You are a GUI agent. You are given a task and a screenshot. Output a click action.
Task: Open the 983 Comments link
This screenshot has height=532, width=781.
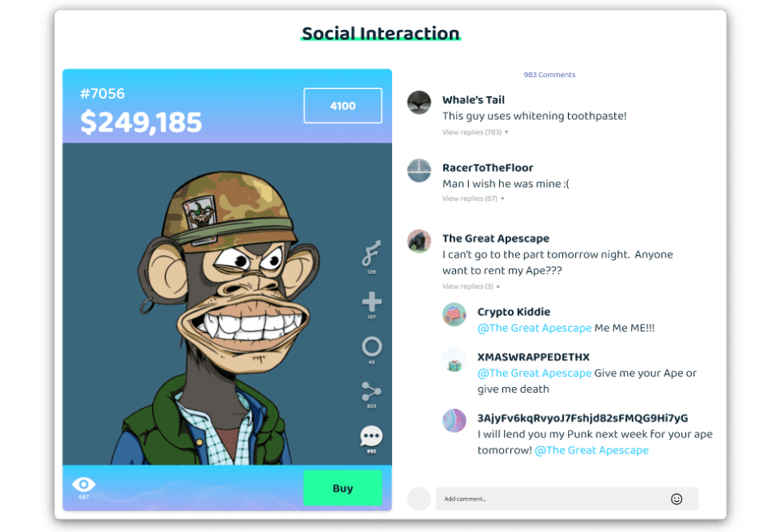549,74
